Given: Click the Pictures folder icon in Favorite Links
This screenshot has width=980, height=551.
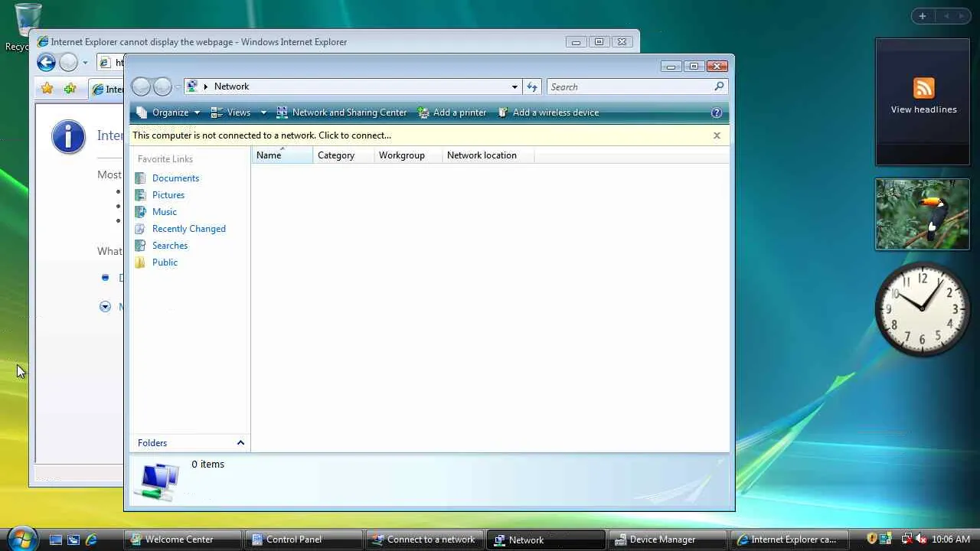Looking at the screenshot, I should tap(140, 195).
